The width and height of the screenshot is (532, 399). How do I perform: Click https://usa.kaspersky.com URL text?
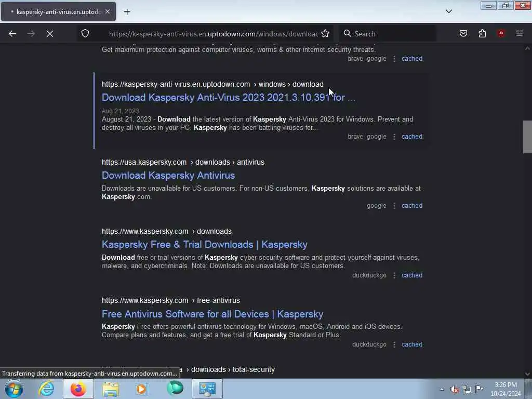click(144, 162)
